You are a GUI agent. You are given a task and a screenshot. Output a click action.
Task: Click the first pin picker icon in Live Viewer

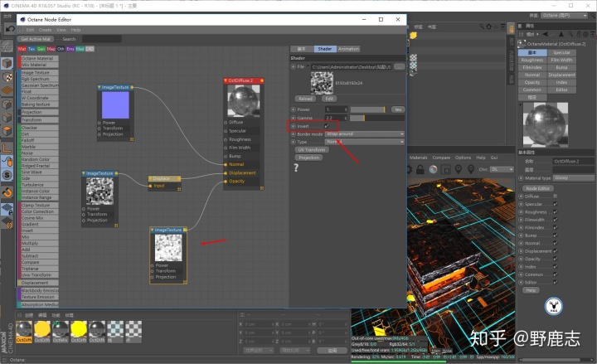pyautogui.click(x=459, y=169)
